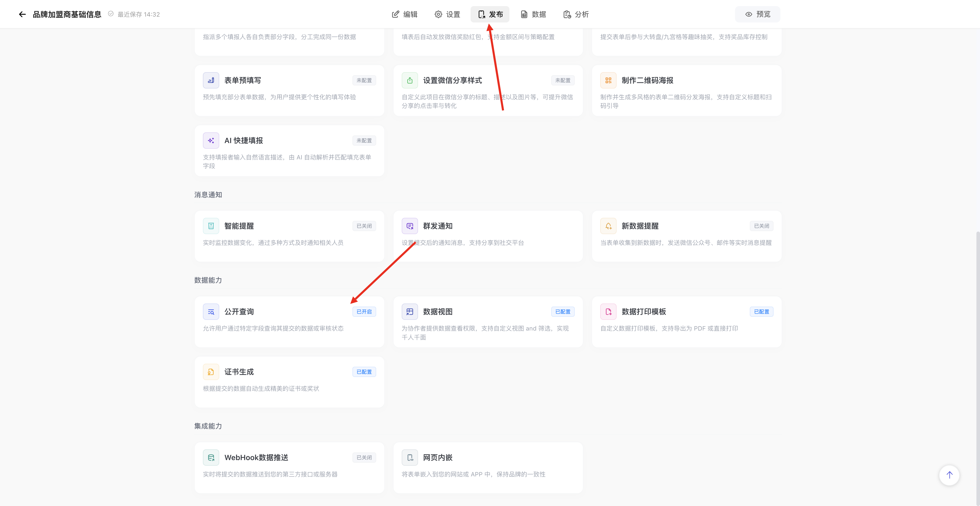This screenshot has height=506, width=980.
Task: Open the 分析 tab
Action: [576, 15]
